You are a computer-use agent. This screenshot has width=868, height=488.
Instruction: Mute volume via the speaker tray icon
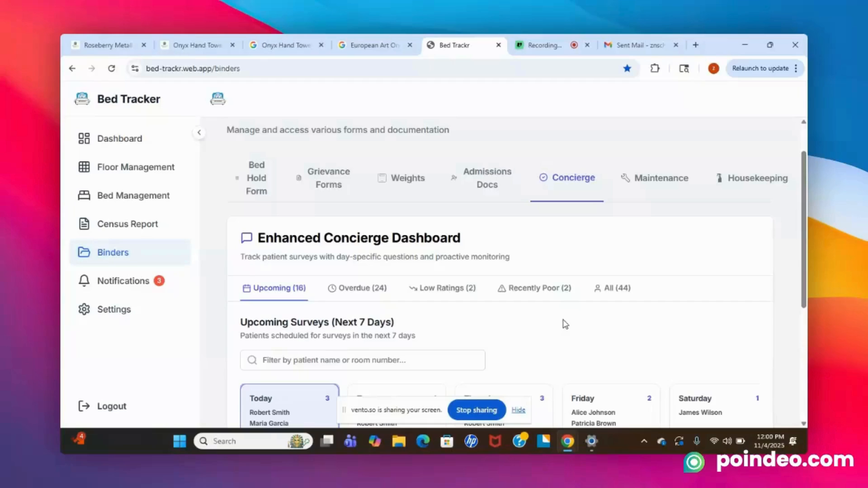click(727, 441)
